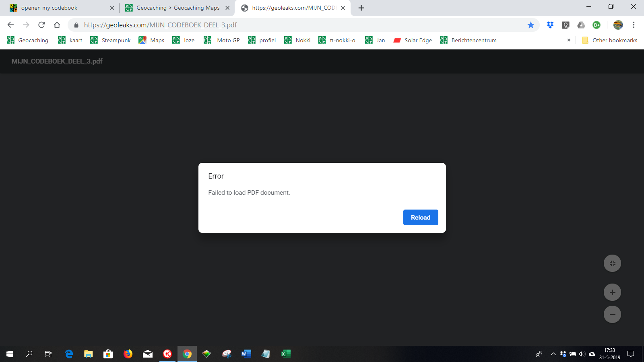Open the notification action center
This screenshot has height=362, width=644.
(631, 354)
